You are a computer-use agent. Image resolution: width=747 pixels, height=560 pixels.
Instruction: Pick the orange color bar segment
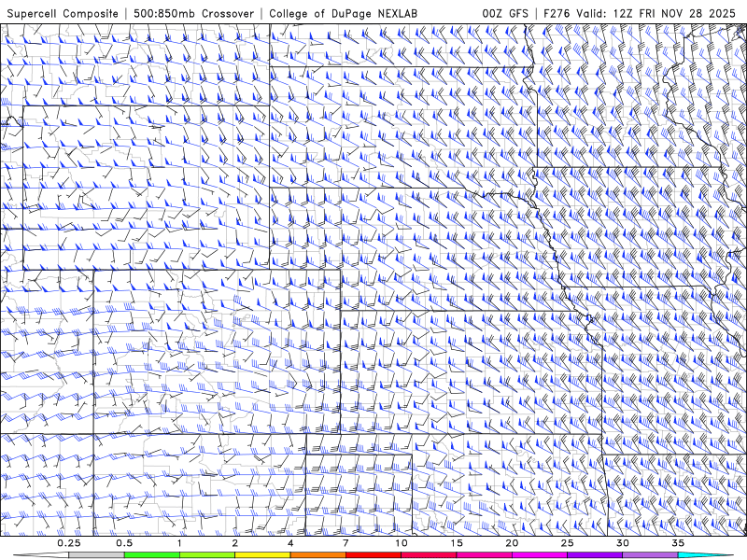[x=317, y=555]
